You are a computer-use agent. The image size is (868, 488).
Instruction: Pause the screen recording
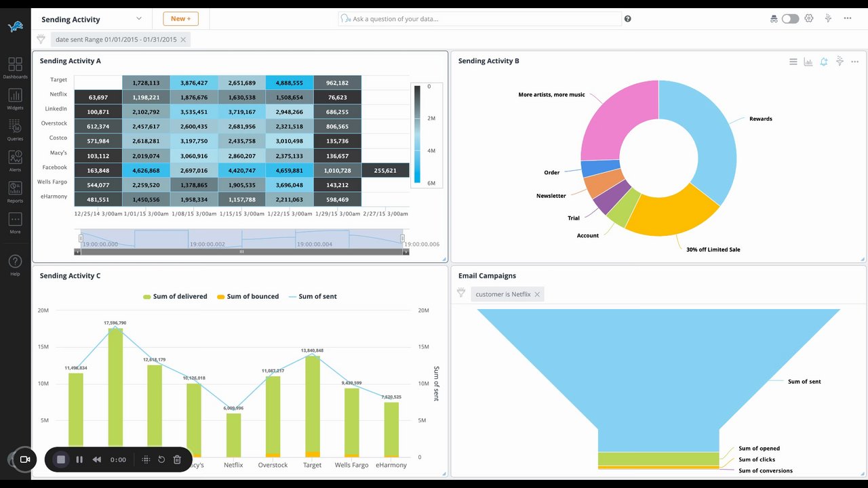79,460
